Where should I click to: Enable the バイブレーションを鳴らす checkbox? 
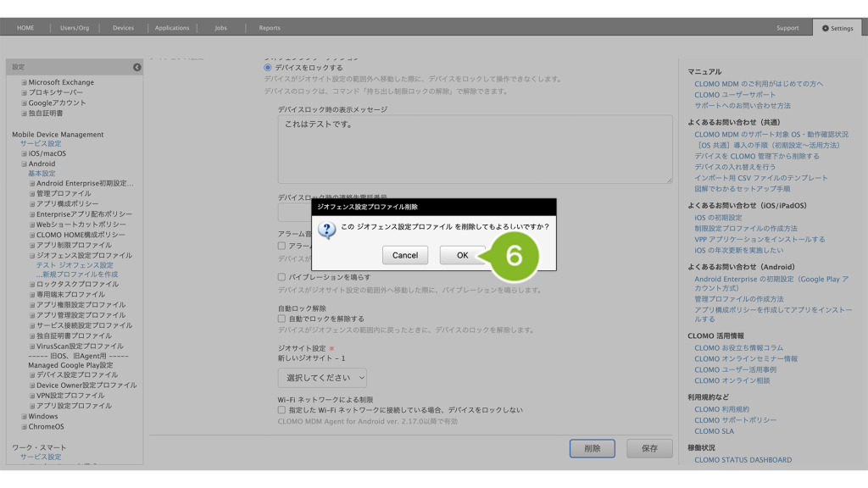pos(282,277)
